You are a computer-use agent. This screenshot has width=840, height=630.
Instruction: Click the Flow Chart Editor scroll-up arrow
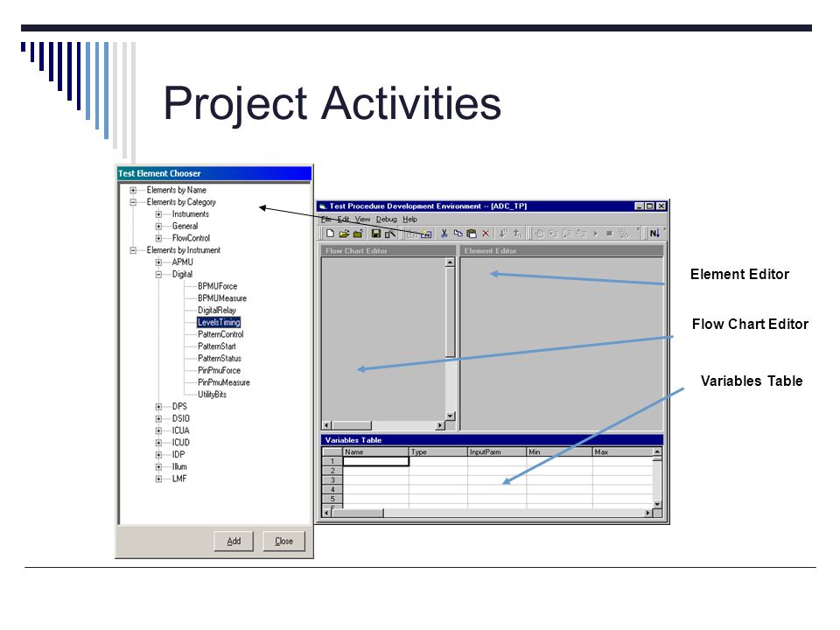(x=450, y=262)
